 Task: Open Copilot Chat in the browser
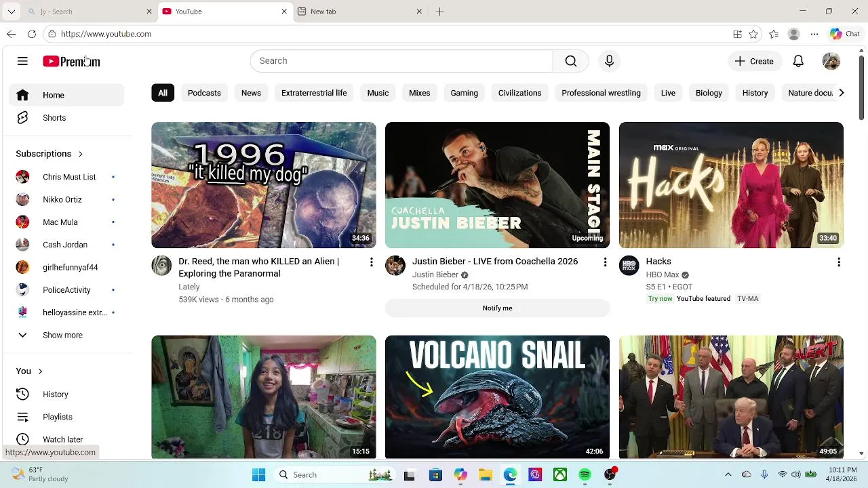tap(844, 34)
